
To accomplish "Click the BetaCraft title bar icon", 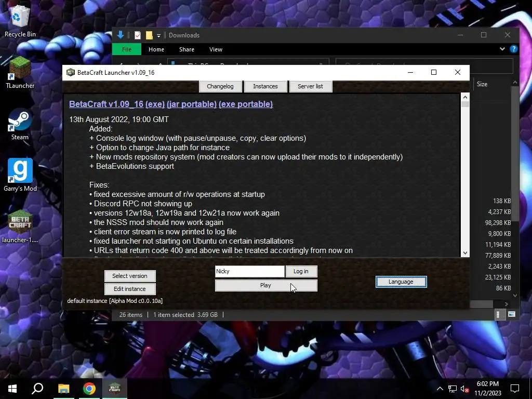I will coord(70,72).
